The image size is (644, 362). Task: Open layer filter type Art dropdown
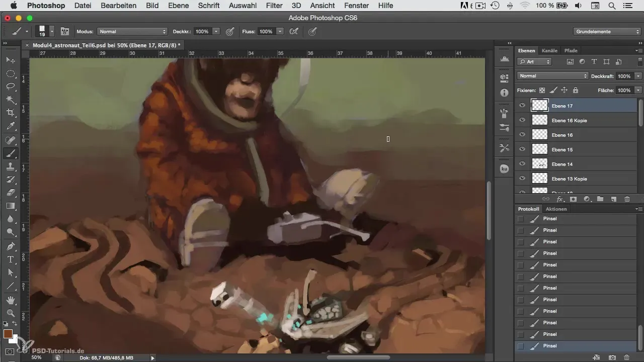pyautogui.click(x=534, y=62)
